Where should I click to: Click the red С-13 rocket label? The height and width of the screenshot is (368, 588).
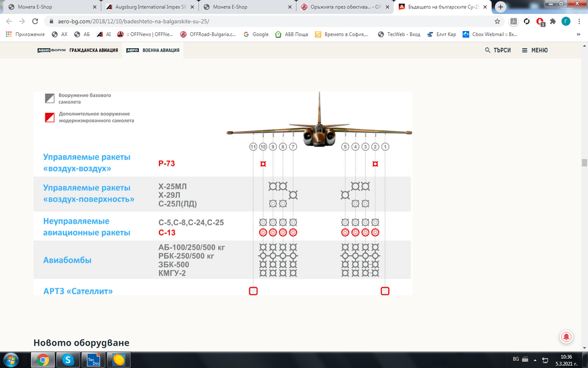pyautogui.click(x=167, y=232)
